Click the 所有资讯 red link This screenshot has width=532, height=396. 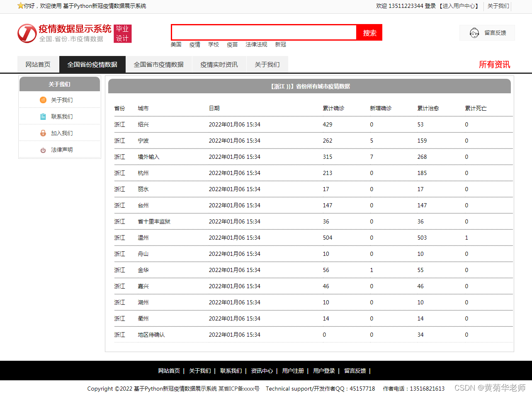tap(494, 65)
